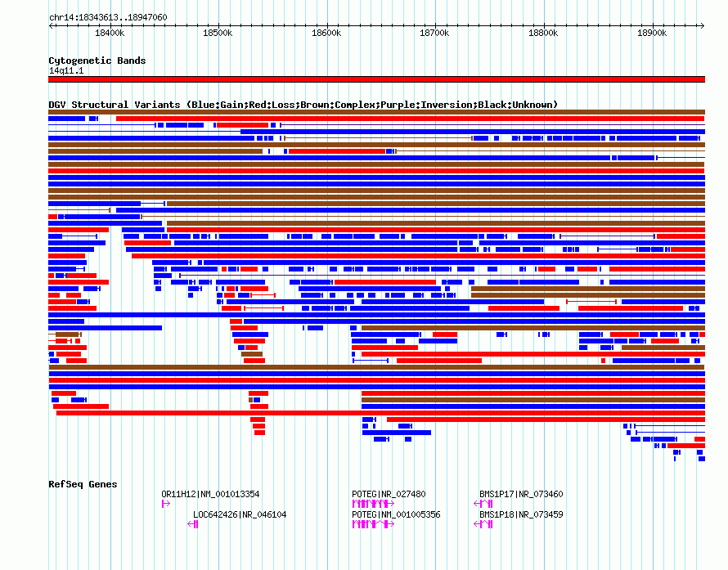The height and width of the screenshot is (570, 728).
Task: Click the LOC642426 magenta gene glyph
Action: 193,524
